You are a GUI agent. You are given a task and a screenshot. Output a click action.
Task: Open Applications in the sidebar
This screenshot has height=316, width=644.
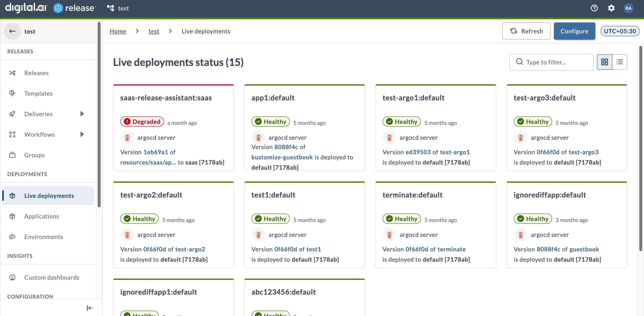pos(48,216)
